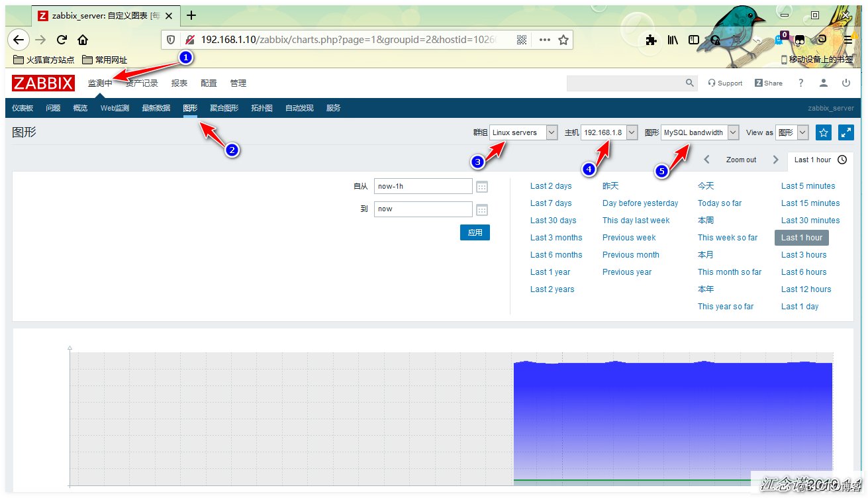Switch to the 图形 submenu

coord(190,108)
